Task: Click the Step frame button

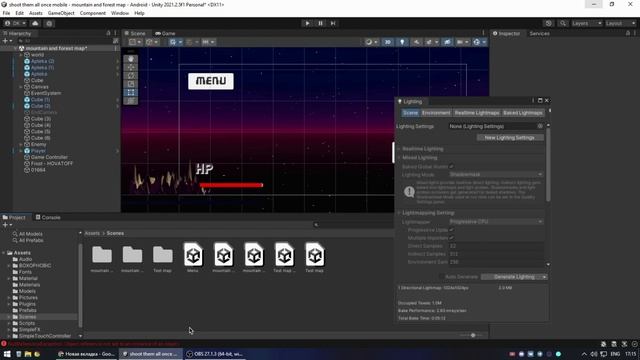Action: 333,23
